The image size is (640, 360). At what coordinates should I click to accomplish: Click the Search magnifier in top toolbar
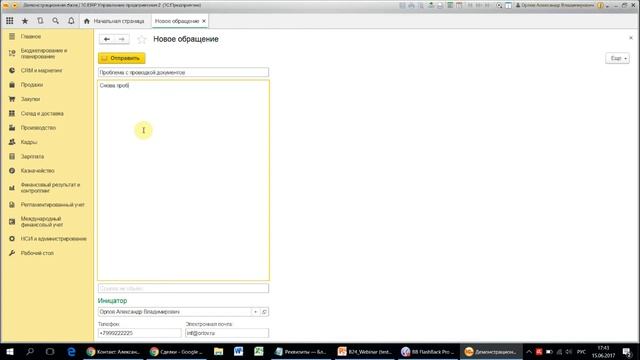56,21
